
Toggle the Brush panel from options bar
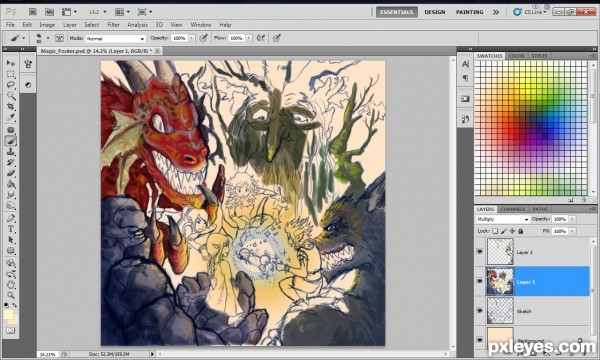tap(59, 38)
